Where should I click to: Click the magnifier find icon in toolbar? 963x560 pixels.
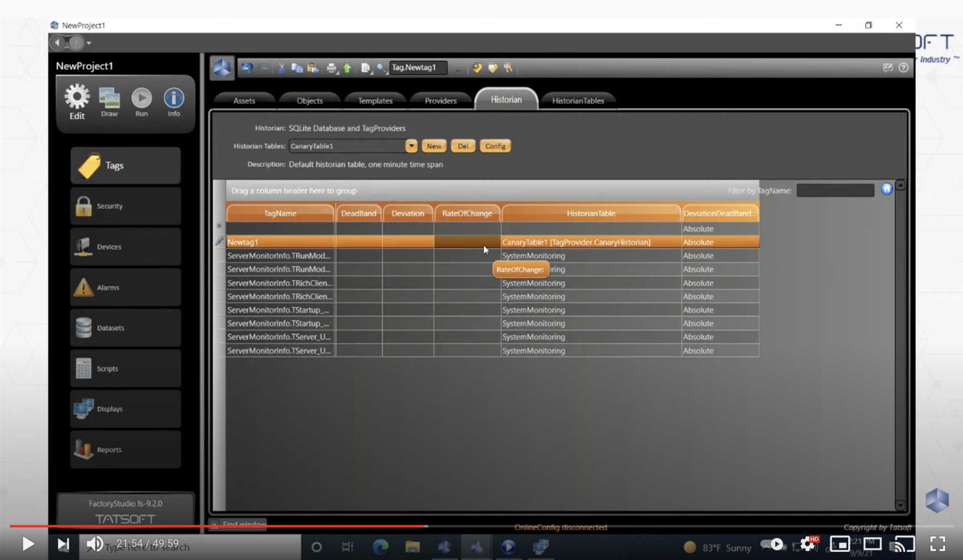coord(381,68)
